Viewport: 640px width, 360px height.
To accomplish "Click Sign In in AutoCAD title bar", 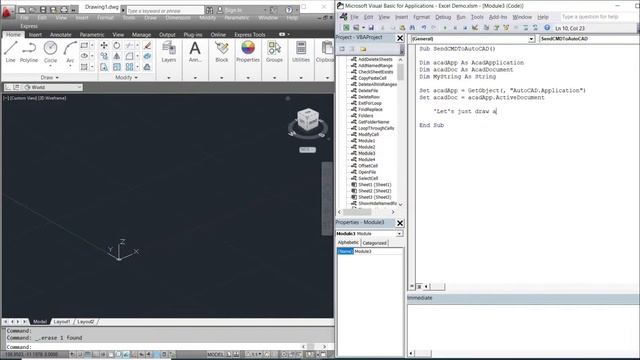I will tap(233, 10).
